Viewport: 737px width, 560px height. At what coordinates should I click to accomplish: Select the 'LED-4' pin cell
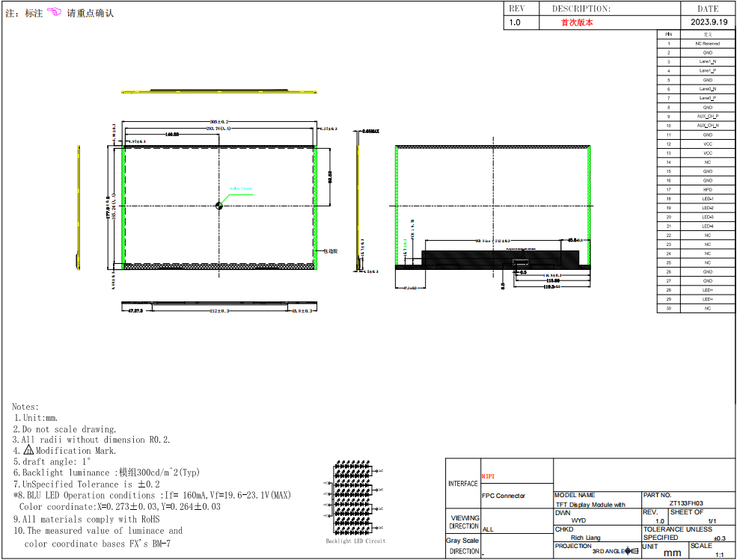click(x=708, y=226)
